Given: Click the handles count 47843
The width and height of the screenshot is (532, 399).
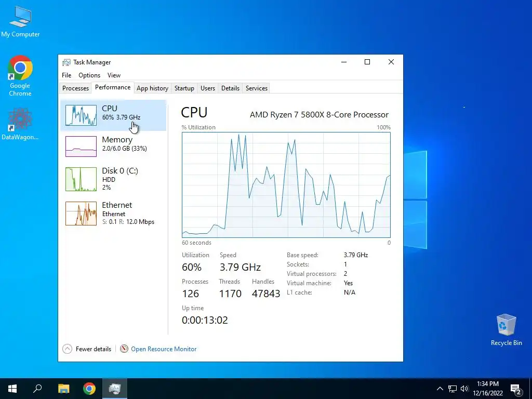Looking at the screenshot, I should (266, 294).
